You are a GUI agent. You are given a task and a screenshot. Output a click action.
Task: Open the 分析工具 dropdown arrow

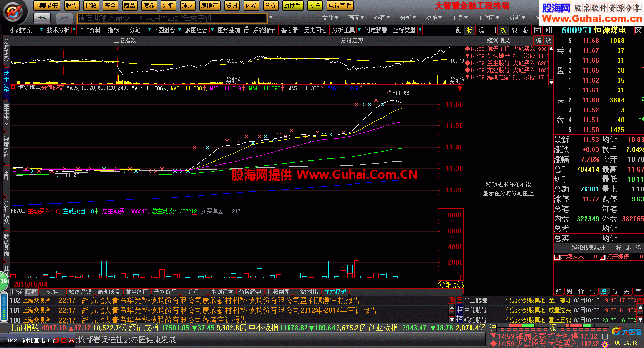[359, 30]
